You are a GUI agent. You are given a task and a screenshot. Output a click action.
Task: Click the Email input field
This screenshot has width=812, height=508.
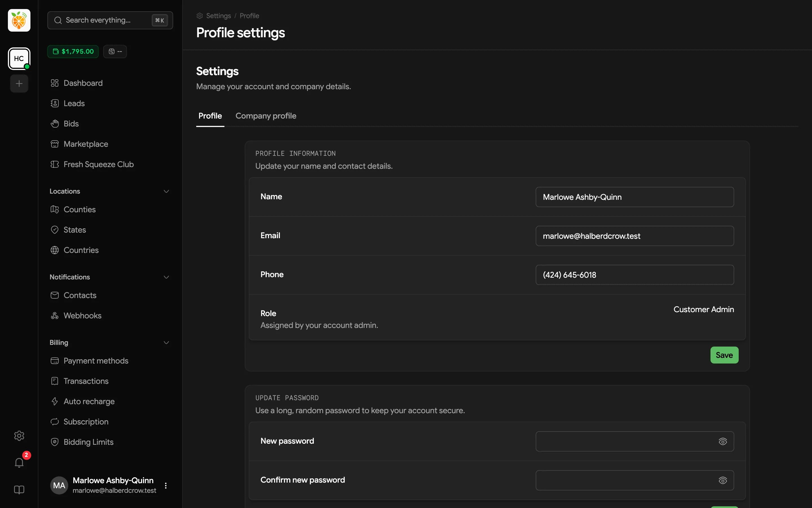click(x=634, y=236)
